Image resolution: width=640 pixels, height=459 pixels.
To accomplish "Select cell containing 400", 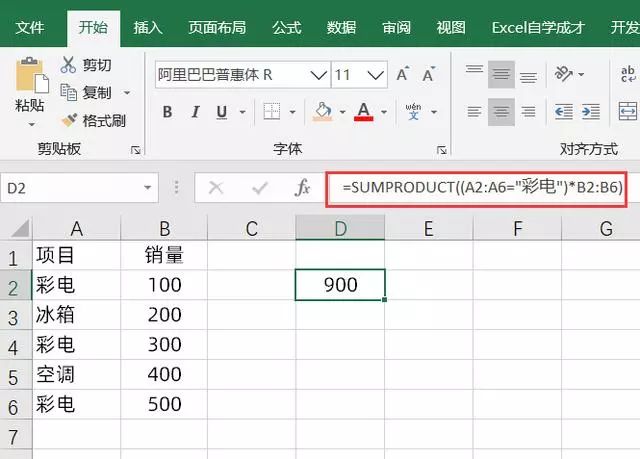I will [x=164, y=375].
